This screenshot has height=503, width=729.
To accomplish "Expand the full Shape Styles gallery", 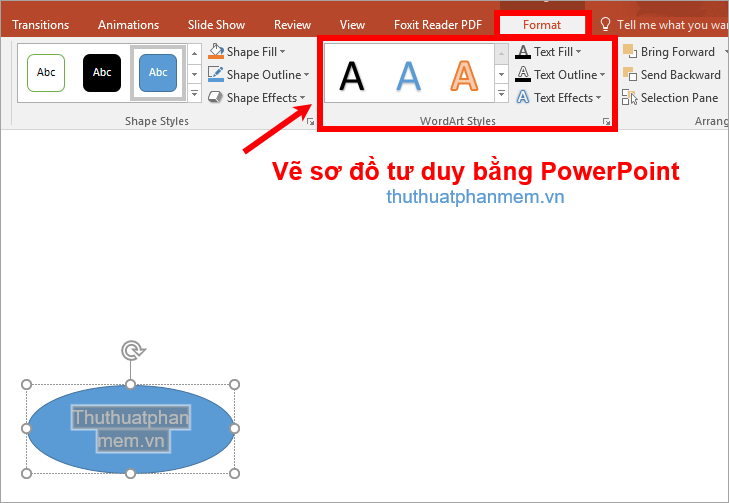I will pos(194,93).
